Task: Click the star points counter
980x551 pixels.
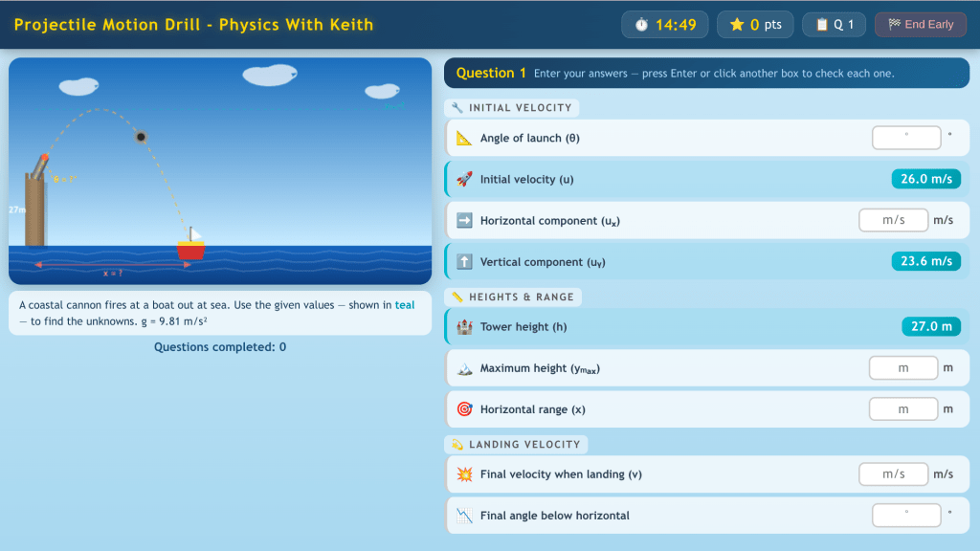Action: [x=755, y=25]
